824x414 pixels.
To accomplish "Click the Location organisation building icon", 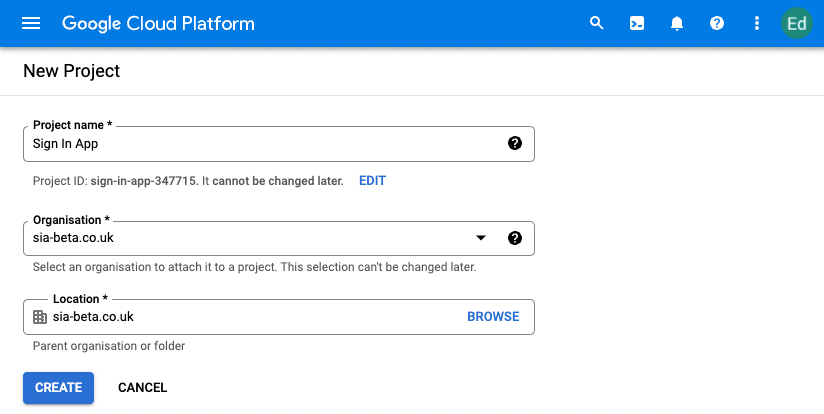I will coord(40,317).
